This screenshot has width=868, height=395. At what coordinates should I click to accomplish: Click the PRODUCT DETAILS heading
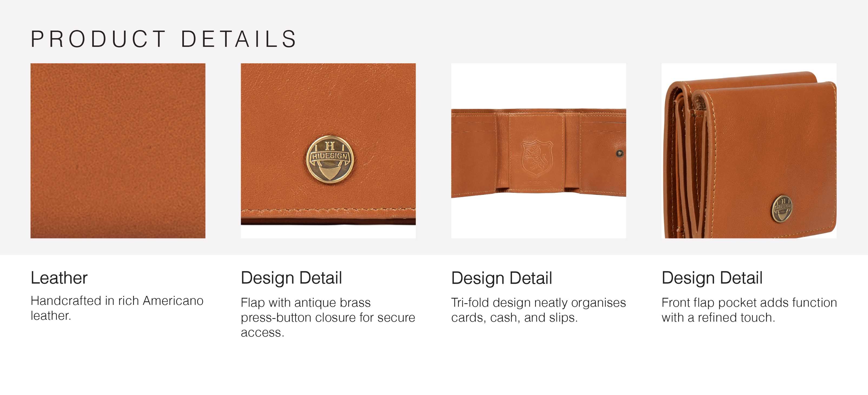point(164,39)
